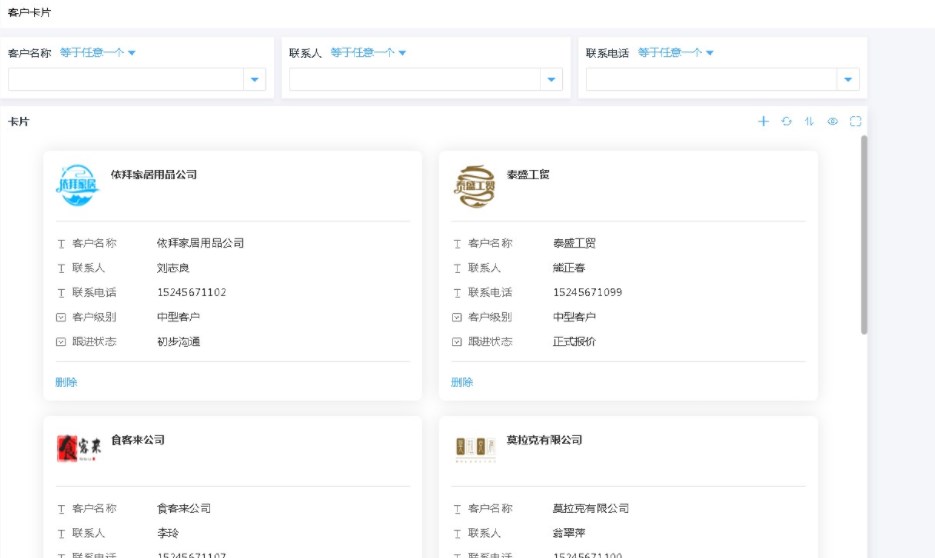The width and height of the screenshot is (935, 558).
Task: Click the fullscreen expand icon
Action: coord(855,121)
